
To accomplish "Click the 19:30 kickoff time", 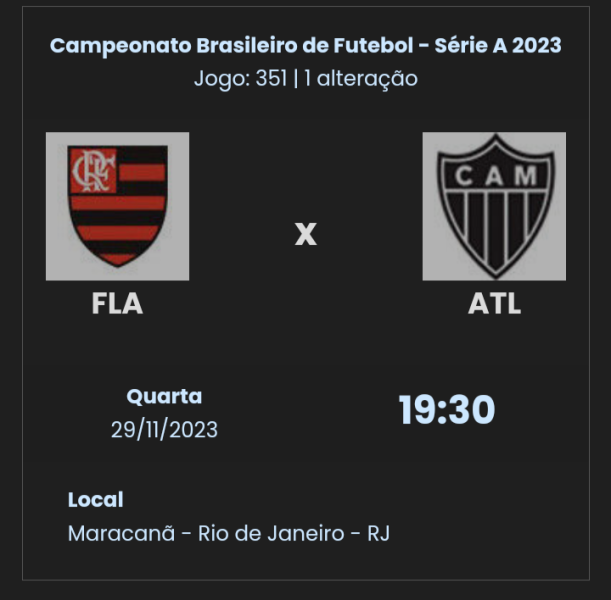I will tap(446, 410).
